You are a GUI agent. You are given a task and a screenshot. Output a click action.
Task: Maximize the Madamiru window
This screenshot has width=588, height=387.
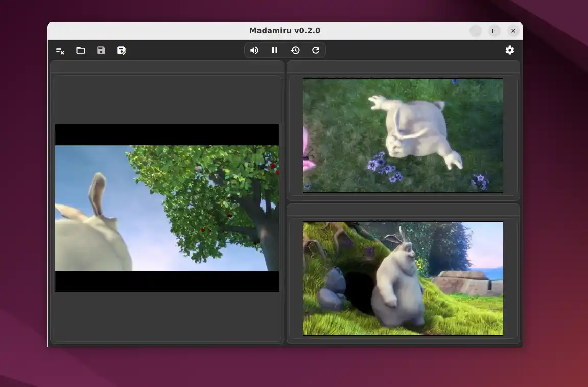coord(495,31)
